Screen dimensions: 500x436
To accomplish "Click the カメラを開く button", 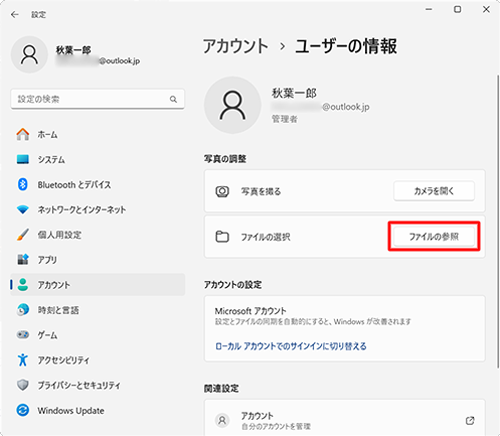I will click(x=434, y=191).
